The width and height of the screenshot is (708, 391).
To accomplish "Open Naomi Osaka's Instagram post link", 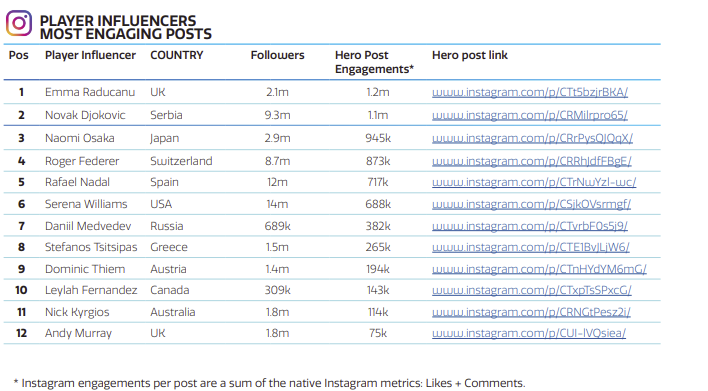I will [532, 138].
